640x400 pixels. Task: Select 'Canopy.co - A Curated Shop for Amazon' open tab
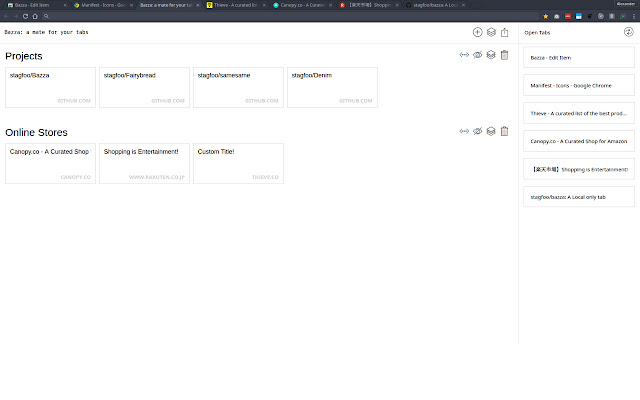579,141
